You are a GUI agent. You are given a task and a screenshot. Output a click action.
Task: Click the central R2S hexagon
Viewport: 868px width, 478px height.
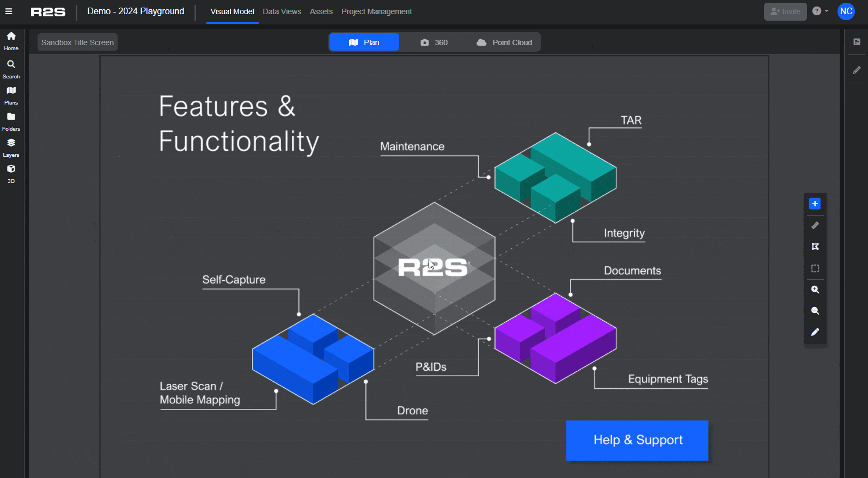[x=434, y=268]
